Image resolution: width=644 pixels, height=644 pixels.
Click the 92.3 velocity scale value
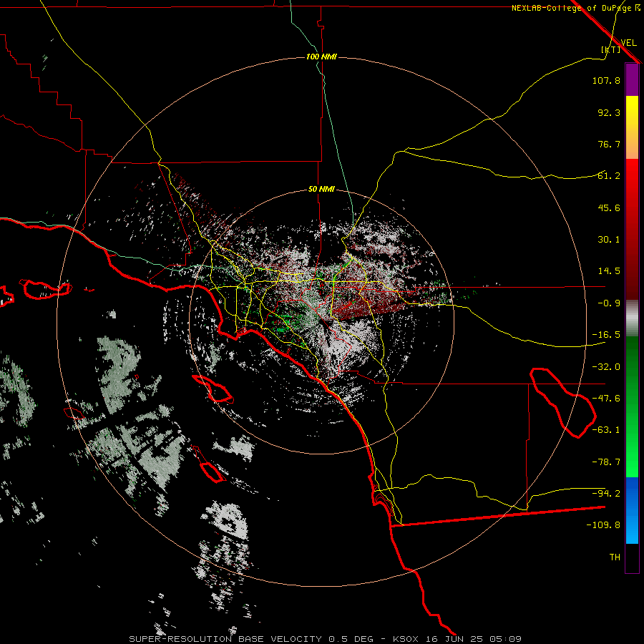pos(609,112)
